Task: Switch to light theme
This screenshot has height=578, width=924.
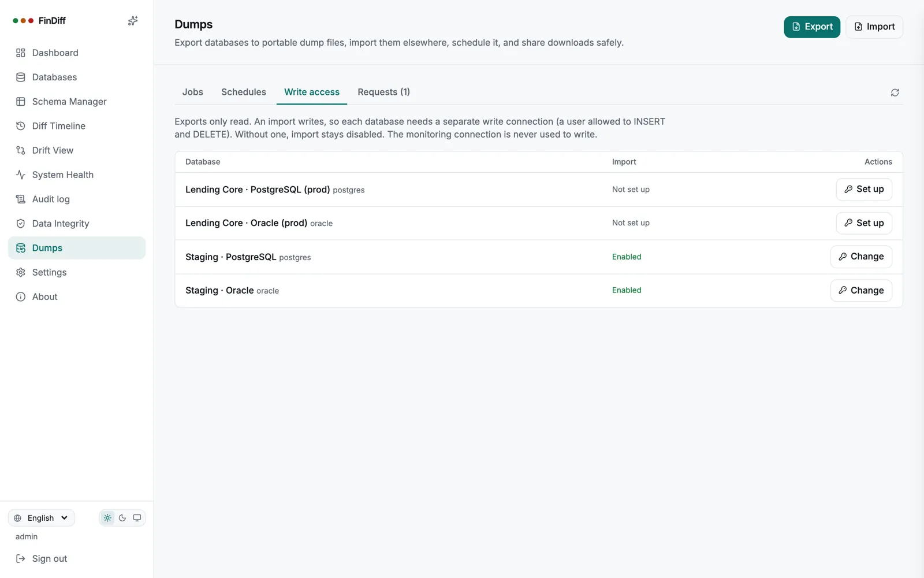Action: (x=107, y=518)
